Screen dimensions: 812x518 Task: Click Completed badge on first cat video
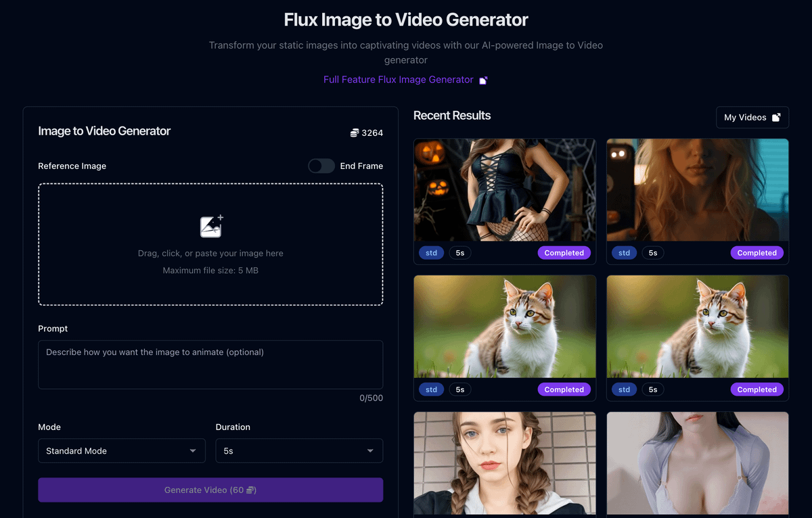[564, 390]
